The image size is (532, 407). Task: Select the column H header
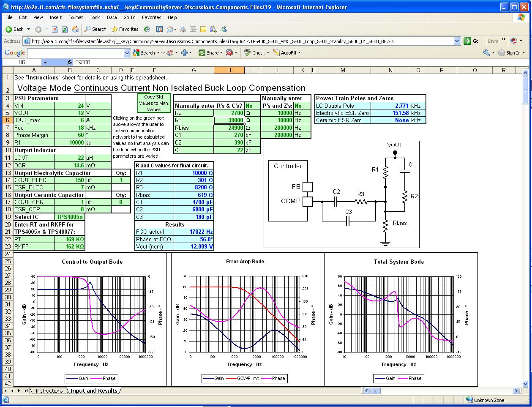coord(229,70)
